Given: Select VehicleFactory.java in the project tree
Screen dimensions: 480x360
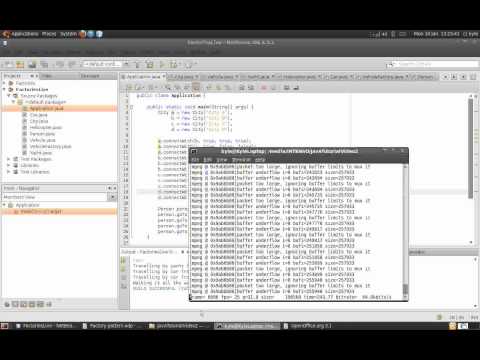Looking at the screenshot, I should tap(50, 146).
